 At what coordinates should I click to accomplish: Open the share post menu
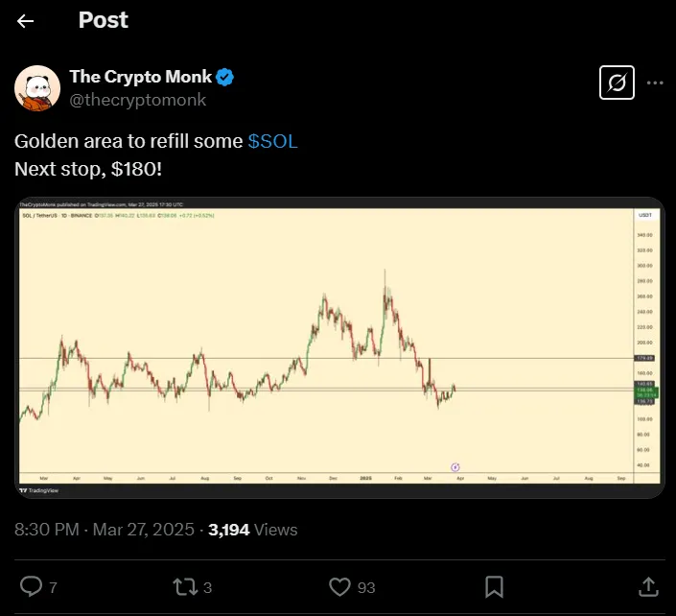648,586
